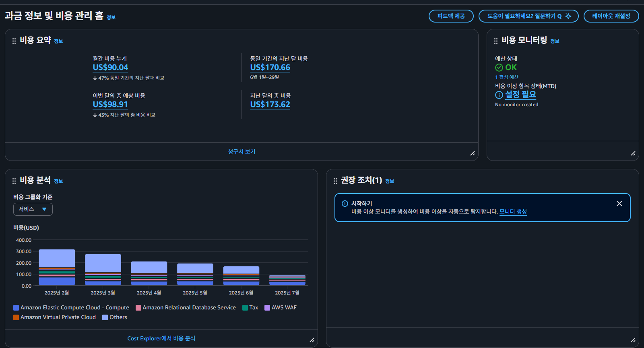The image size is (644, 348).
Task: Open the 서비스 cost grouping dropdown
Action: (x=33, y=209)
